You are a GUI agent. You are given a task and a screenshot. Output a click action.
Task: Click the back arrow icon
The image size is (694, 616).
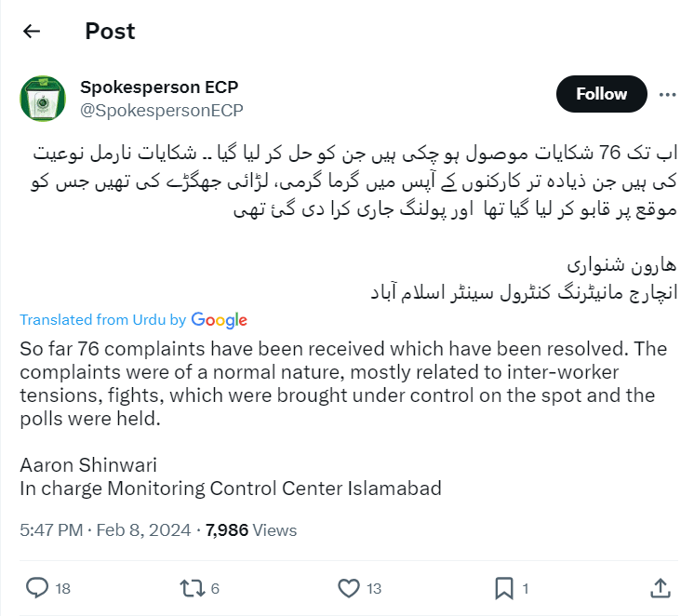click(x=32, y=31)
